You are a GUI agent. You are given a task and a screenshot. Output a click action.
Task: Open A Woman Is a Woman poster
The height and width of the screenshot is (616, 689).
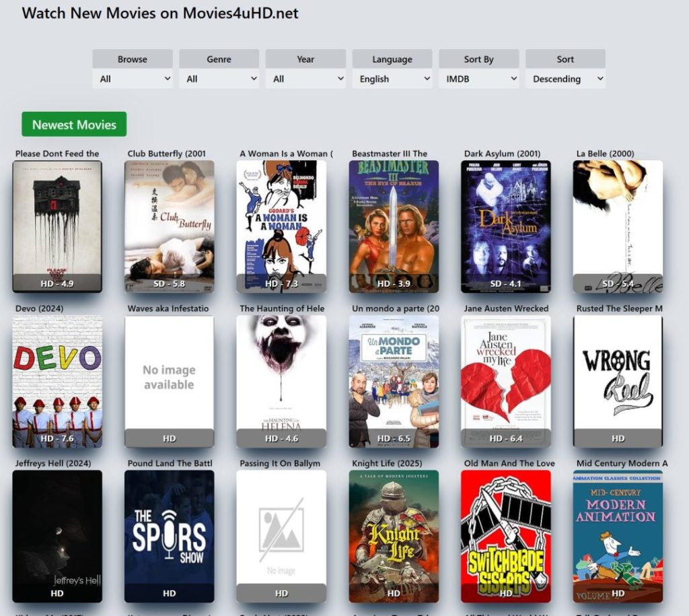[x=281, y=226]
